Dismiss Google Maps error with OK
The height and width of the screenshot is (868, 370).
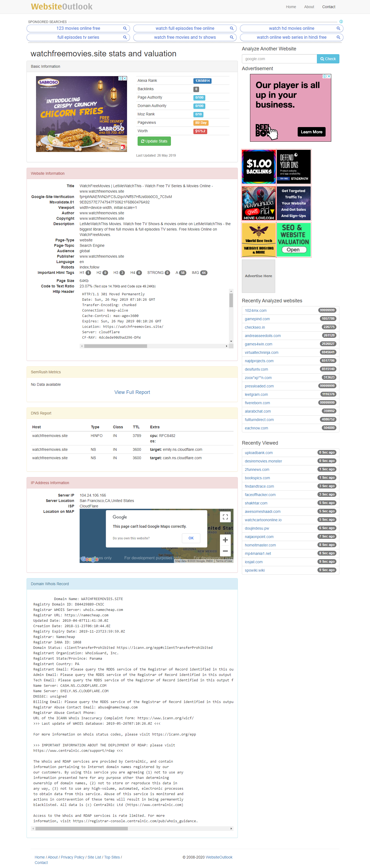coord(191,538)
